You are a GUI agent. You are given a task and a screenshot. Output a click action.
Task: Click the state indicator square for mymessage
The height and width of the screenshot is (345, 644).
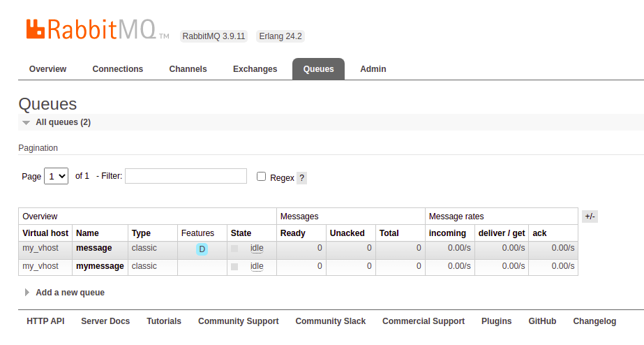pyautogui.click(x=234, y=267)
